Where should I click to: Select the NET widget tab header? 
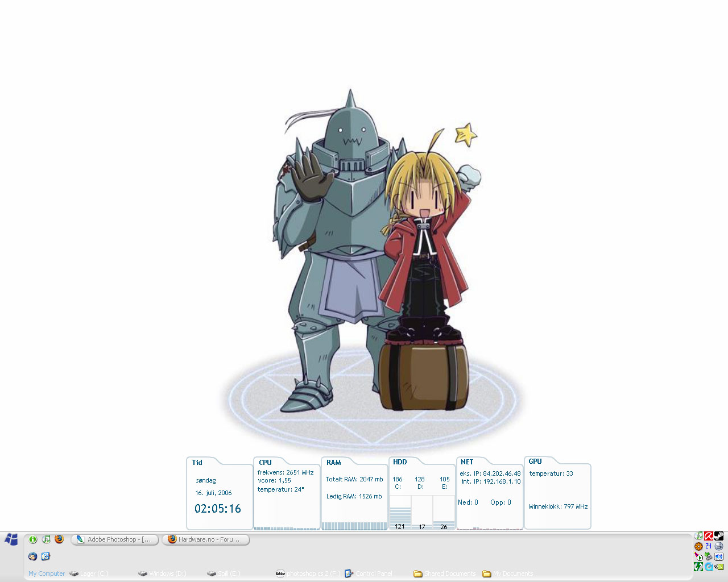pos(467,462)
